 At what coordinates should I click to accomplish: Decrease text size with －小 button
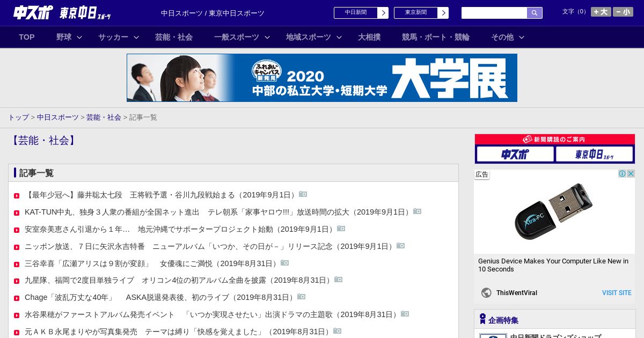coord(623,12)
